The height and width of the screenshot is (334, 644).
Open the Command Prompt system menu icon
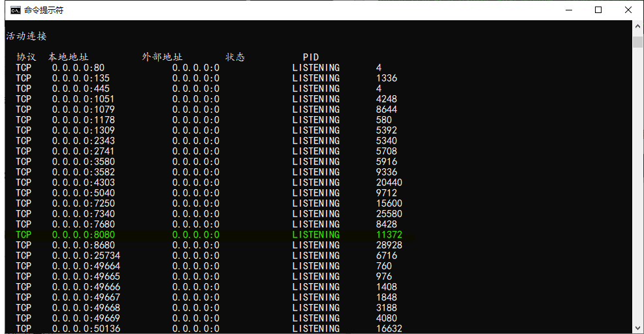click(x=15, y=10)
